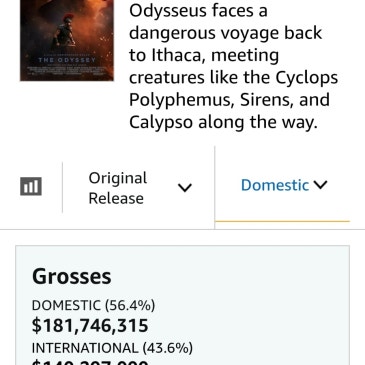Select the Domestic tab label
The image size is (365, 365).
(x=275, y=185)
